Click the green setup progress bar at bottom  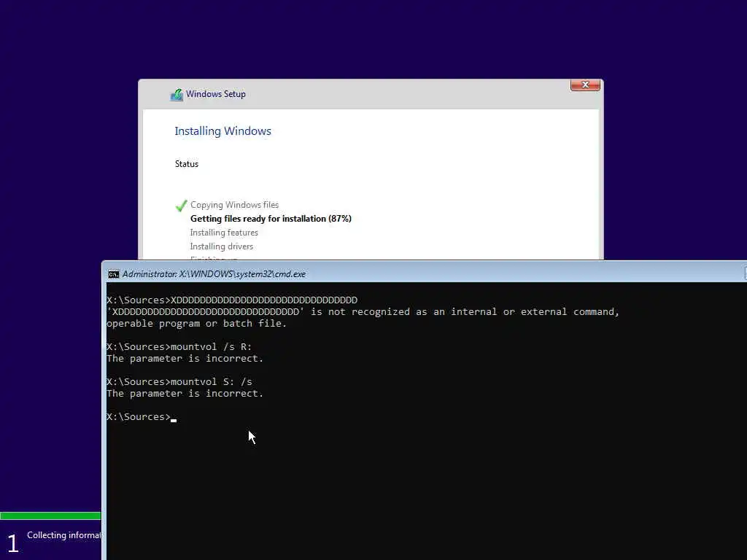(x=50, y=516)
